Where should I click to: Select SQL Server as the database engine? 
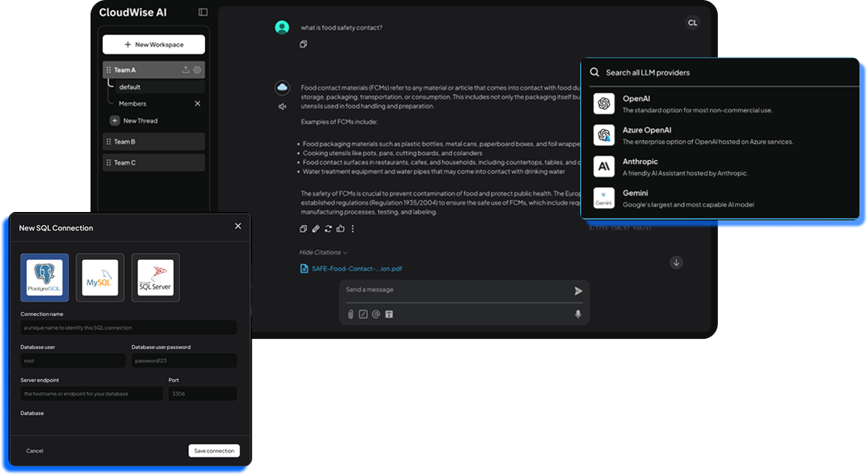[x=155, y=278]
